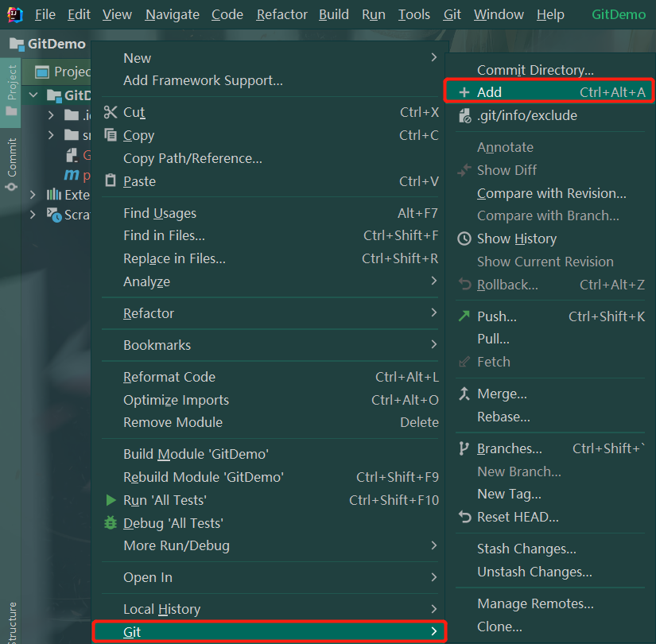Click the IntelliJ IDEA logo icon
This screenshot has width=656, height=644.
(14, 14)
